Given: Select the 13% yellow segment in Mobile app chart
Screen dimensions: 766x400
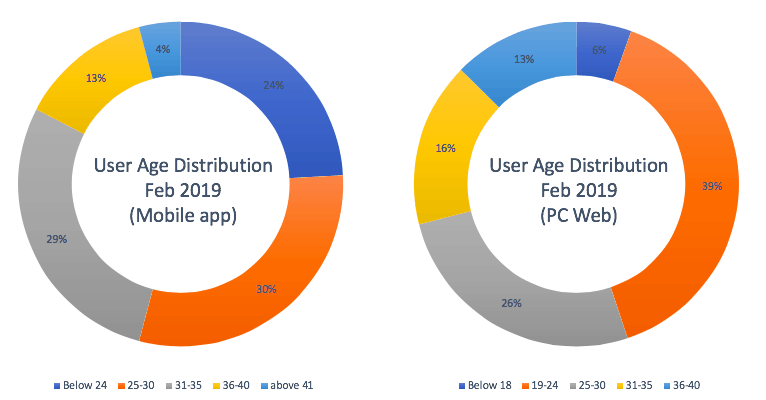Looking at the screenshot, I should click(95, 80).
